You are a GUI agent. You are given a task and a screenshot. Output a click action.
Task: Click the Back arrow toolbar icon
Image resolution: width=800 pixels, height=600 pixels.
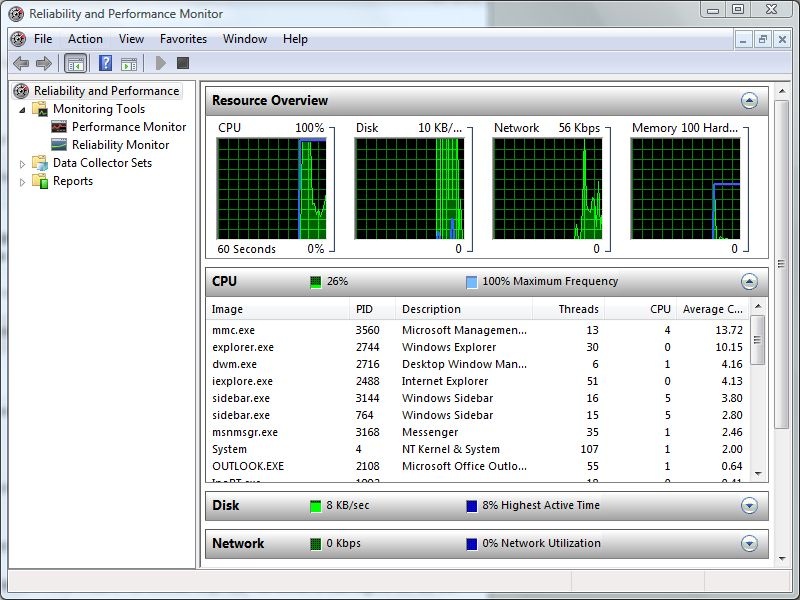[21, 63]
